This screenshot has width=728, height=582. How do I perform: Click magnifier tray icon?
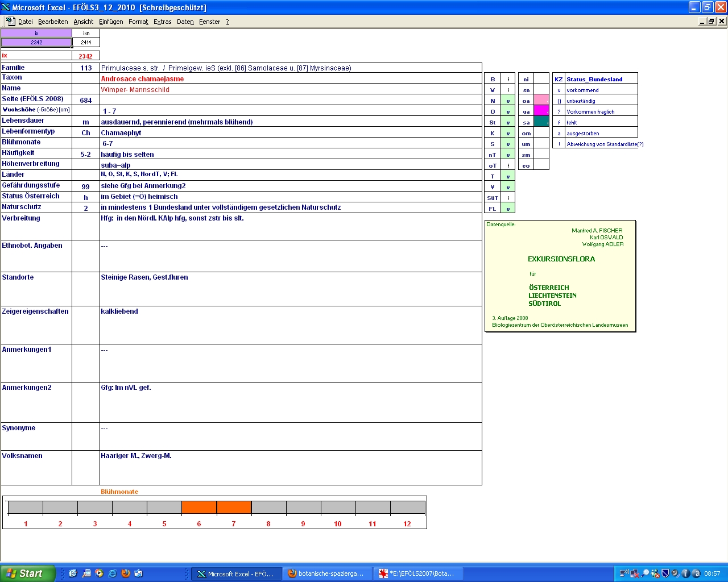tap(645, 573)
